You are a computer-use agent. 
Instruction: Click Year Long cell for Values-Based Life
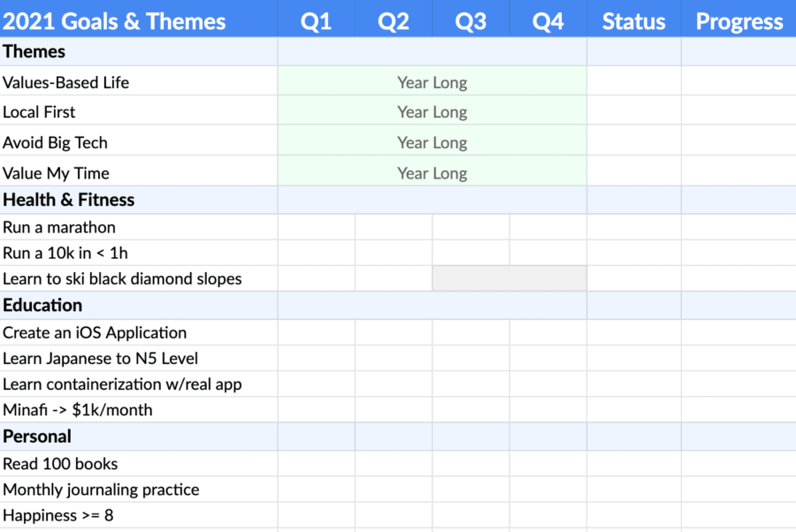[x=432, y=81]
